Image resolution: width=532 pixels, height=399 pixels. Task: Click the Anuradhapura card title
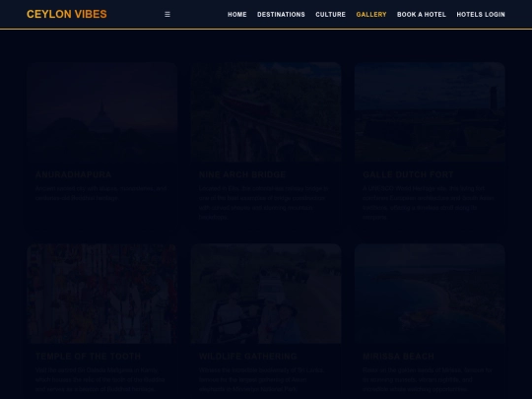tap(73, 174)
